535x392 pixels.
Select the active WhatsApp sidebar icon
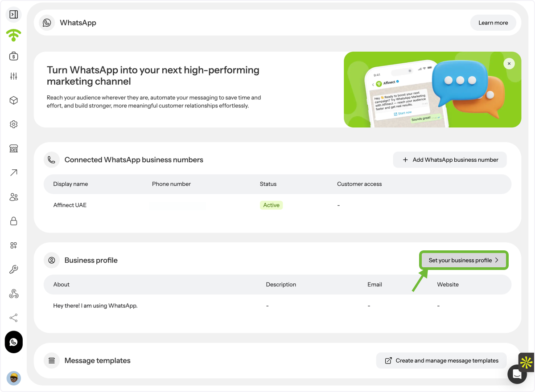click(x=14, y=342)
